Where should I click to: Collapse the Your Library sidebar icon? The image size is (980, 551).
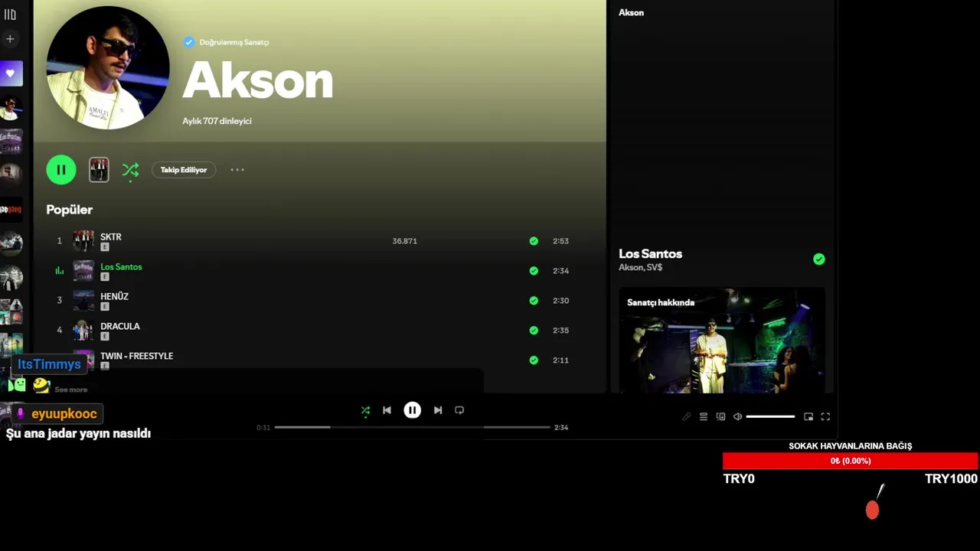point(10,14)
